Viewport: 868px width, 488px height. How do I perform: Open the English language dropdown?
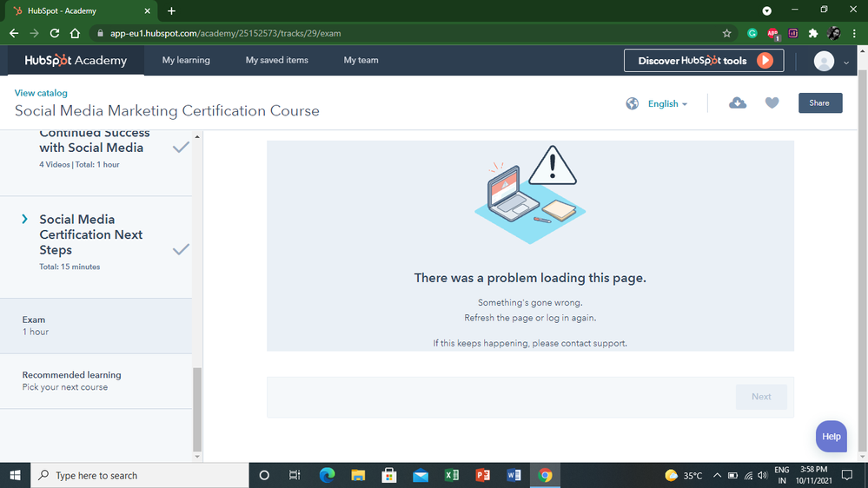click(x=667, y=103)
